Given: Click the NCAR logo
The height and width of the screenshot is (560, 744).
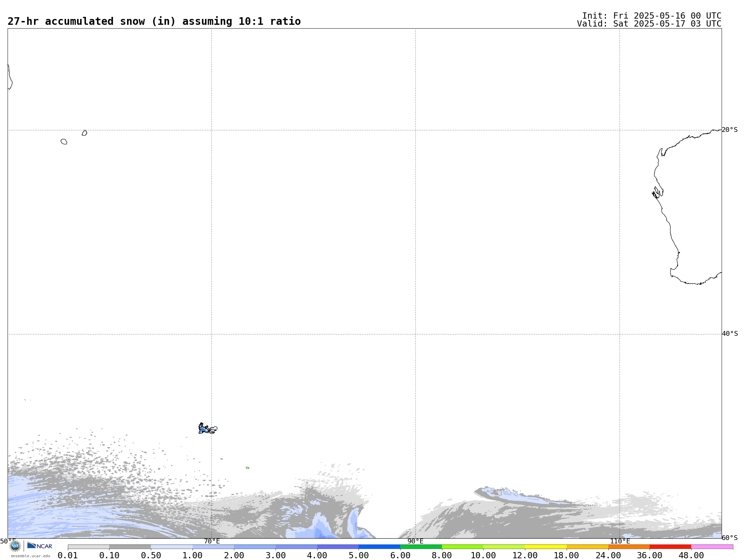Looking at the screenshot, I should pyautogui.click(x=40, y=546).
